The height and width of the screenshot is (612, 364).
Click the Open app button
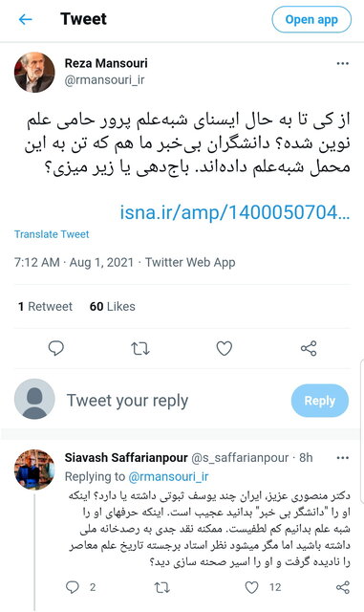pos(311,19)
